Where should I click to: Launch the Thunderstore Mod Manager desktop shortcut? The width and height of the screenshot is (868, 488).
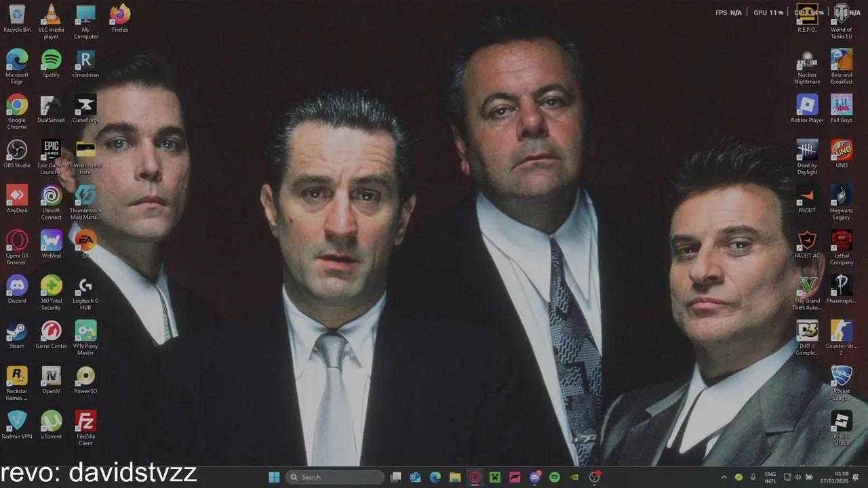tap(85, 203)
